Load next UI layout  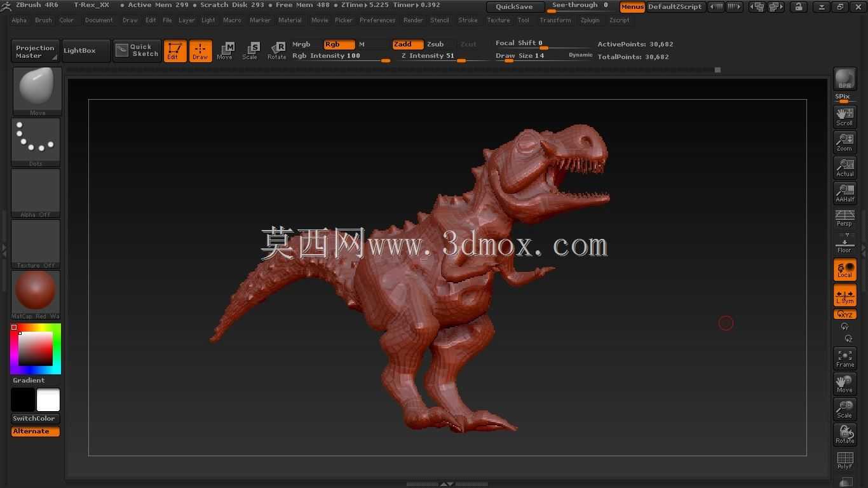pyautogui.click(x=776, y=7)
